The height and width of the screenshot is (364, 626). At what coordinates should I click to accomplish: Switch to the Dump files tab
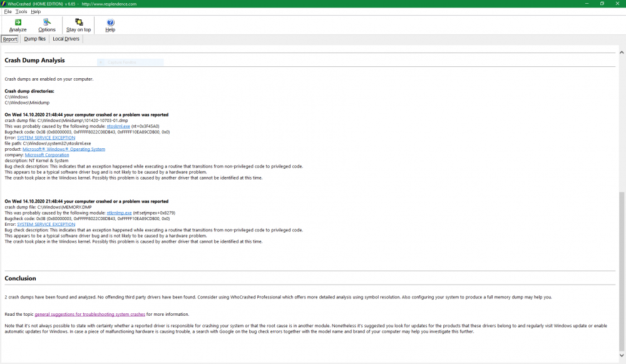pos(34,39)
